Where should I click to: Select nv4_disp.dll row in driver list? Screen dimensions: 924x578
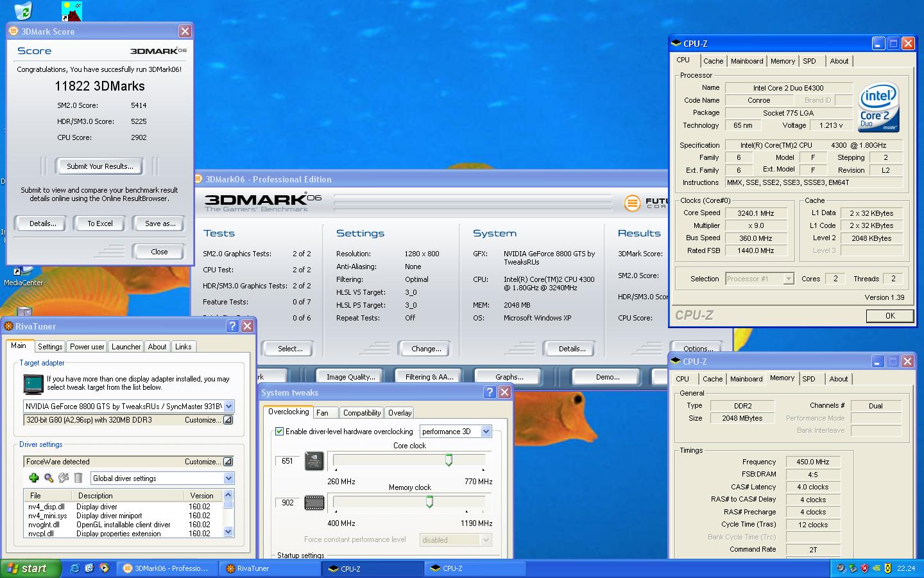[123, 507]
